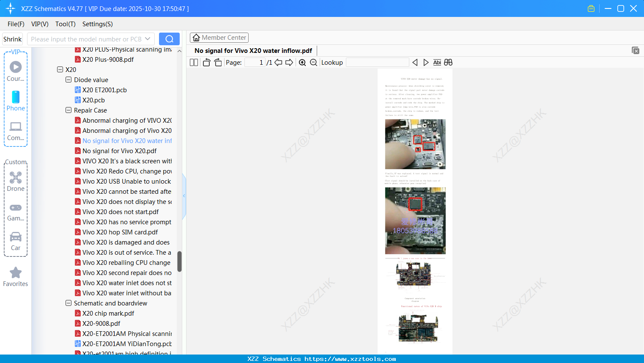The height and width of the screenshot is (363, 644).
Task: Click the Lookup text field
Action: (x=377, y=62)
